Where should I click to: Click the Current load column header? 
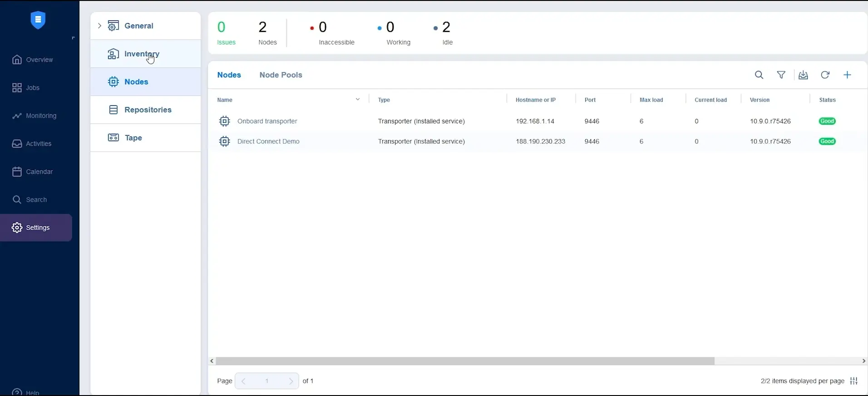(711, 100)
